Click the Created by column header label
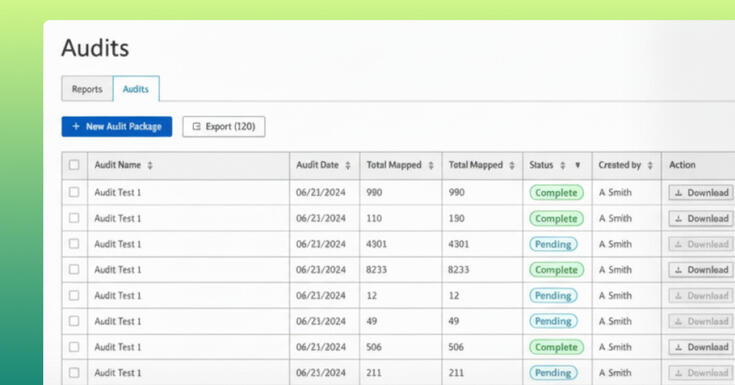This screenshot has width=735, height=385. tap(620, 165)
